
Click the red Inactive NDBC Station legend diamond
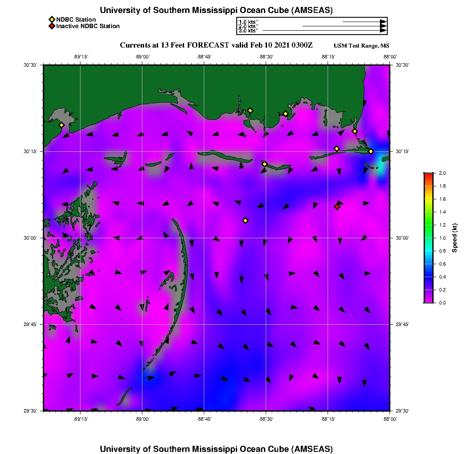click(51, 26)
